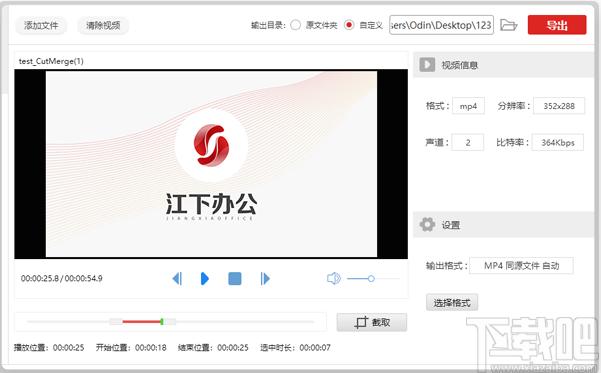Click the 设置 gear icon
The height and width of the screenshot is (373, 601).
tap(427, 225)
